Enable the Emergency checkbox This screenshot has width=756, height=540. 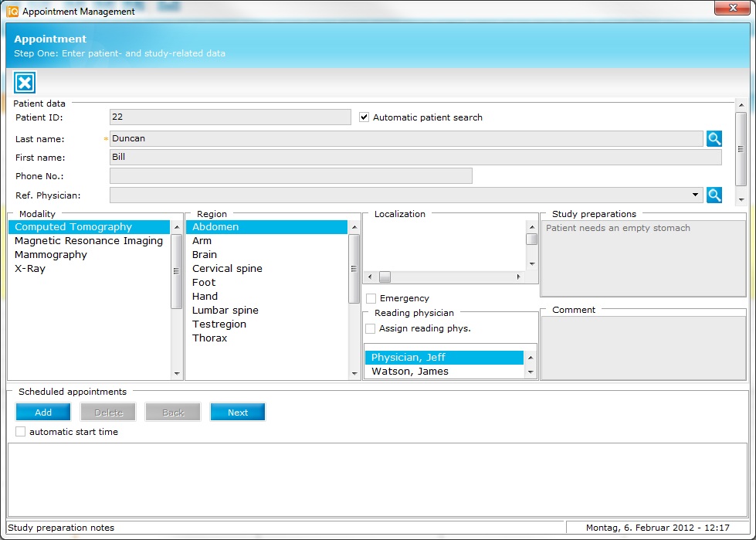click(371, 298)
